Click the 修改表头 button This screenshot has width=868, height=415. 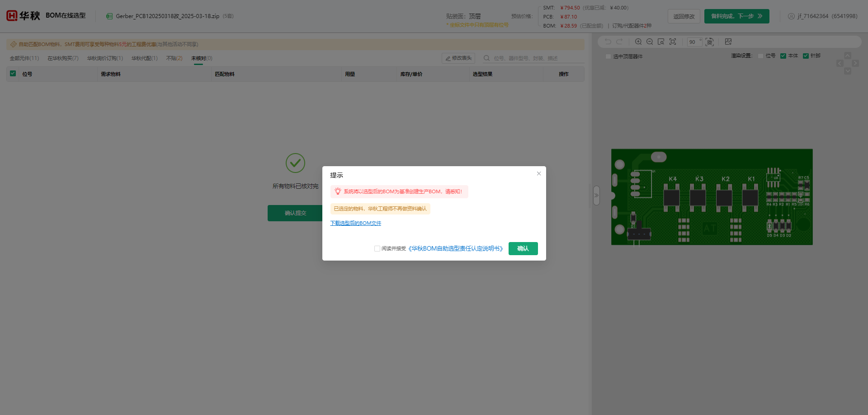tap(458, 58)
